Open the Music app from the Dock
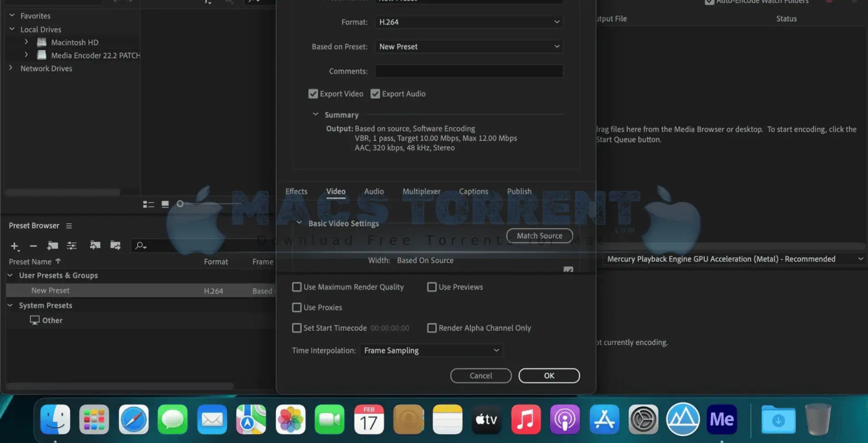Viewport: 868px width, 443px height. tap(526, 419)
